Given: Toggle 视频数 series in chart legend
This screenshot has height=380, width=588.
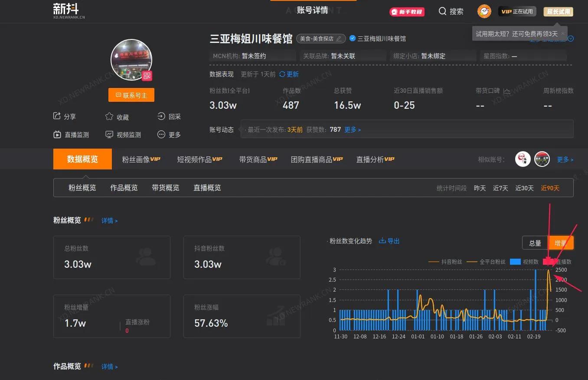Looking at the screenshot, I should click(x=524, y=262).
